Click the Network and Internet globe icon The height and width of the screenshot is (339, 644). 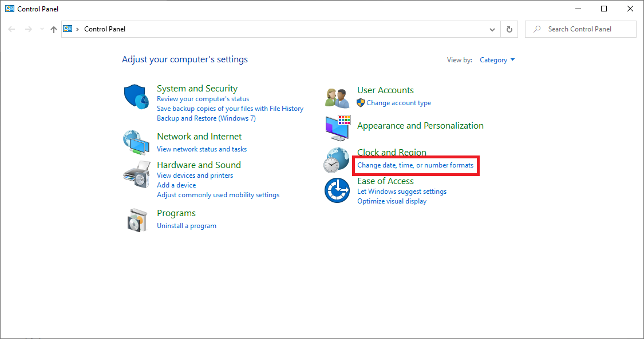point(136,142)
